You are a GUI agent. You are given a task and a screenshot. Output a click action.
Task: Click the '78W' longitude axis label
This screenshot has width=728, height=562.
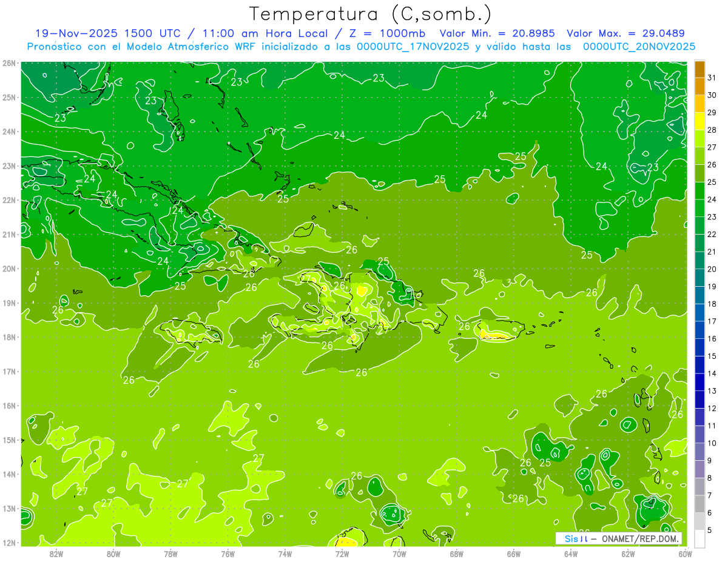point(170,554)
